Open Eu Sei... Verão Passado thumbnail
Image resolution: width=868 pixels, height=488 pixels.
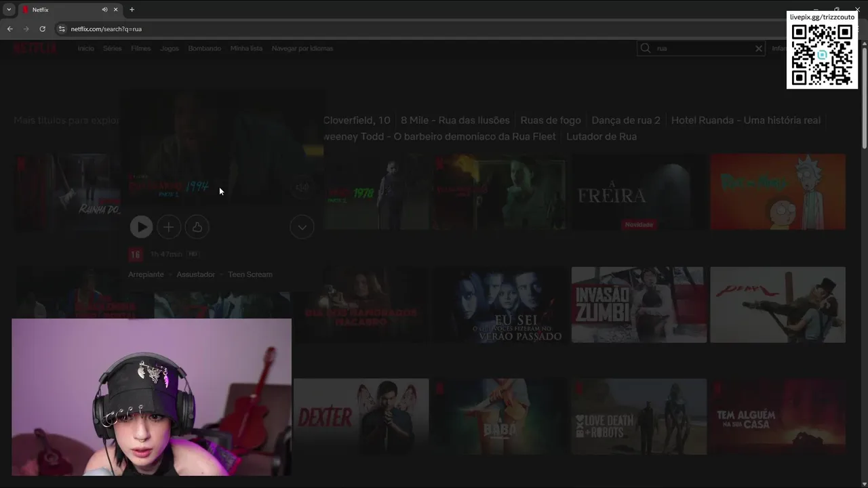coord(500,304)
